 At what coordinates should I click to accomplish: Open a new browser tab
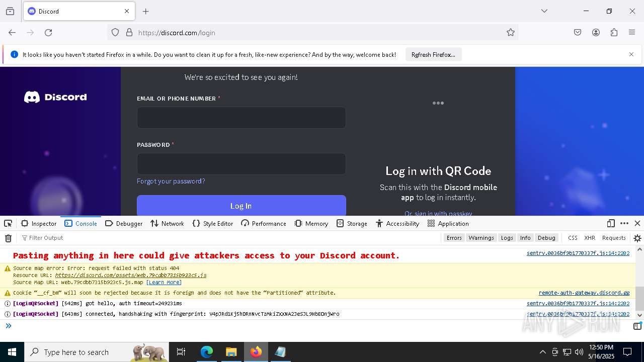click(146, 11)
